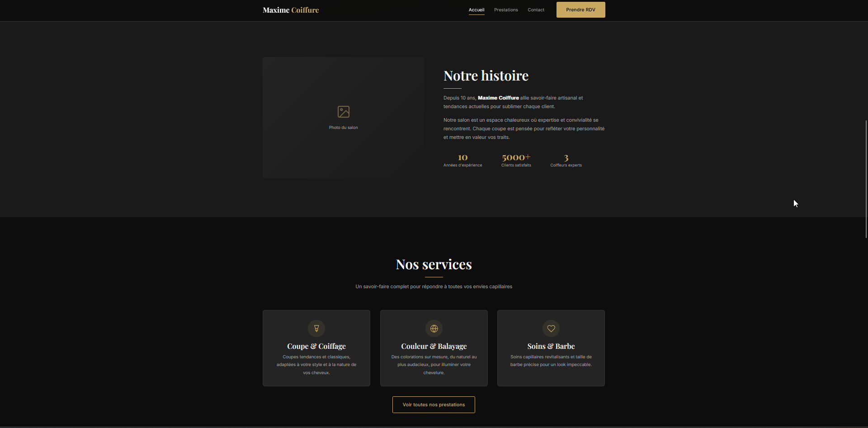
Task: Click the 5000+ Clients satisfaits stat
Action: 516,161
